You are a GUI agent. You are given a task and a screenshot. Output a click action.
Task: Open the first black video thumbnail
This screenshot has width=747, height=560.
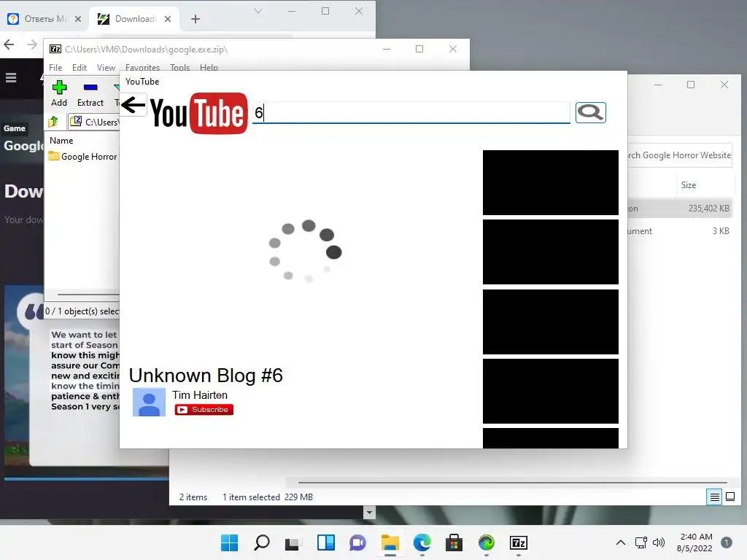[551, 182]
